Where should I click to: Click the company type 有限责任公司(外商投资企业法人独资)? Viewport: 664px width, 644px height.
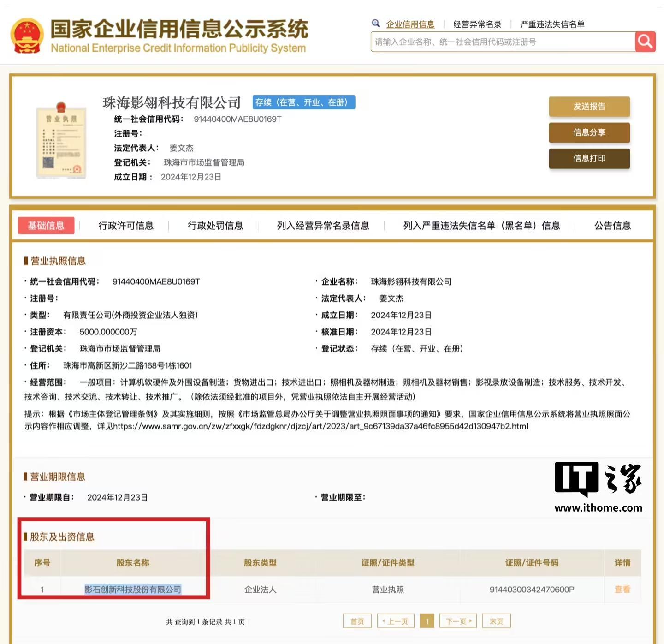tap(130, 315)
